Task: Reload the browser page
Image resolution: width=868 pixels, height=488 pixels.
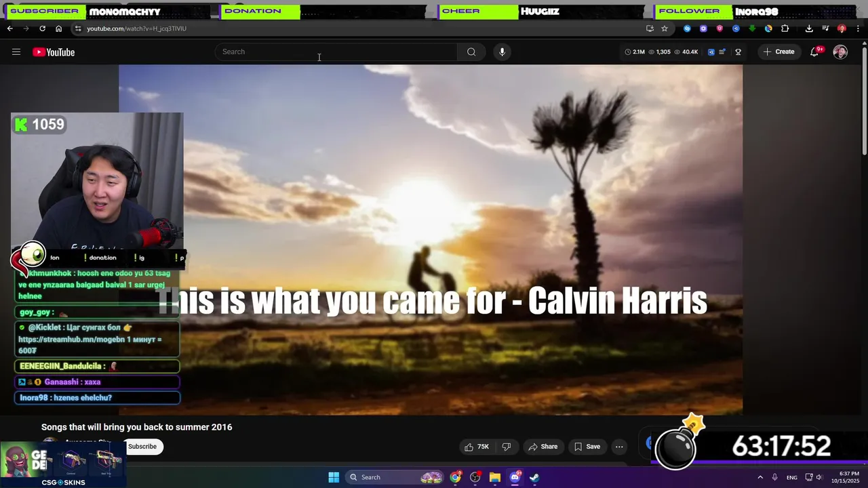Action: pyautogui.click(x=42, y=28)
